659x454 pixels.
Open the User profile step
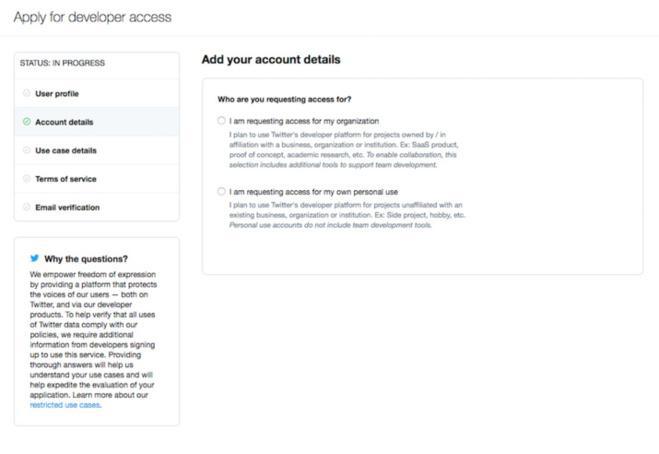(57, 93)
